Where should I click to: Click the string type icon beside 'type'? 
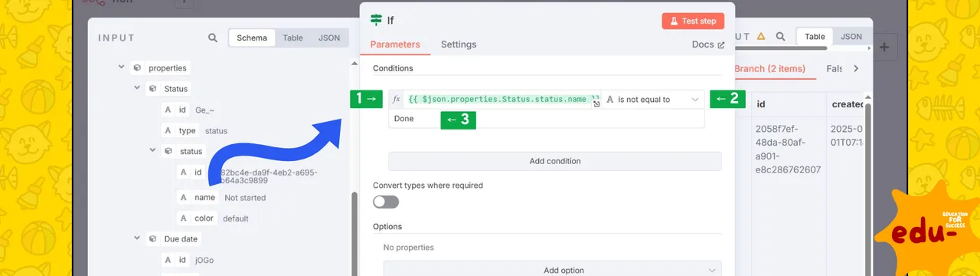(x=168, y=130)
